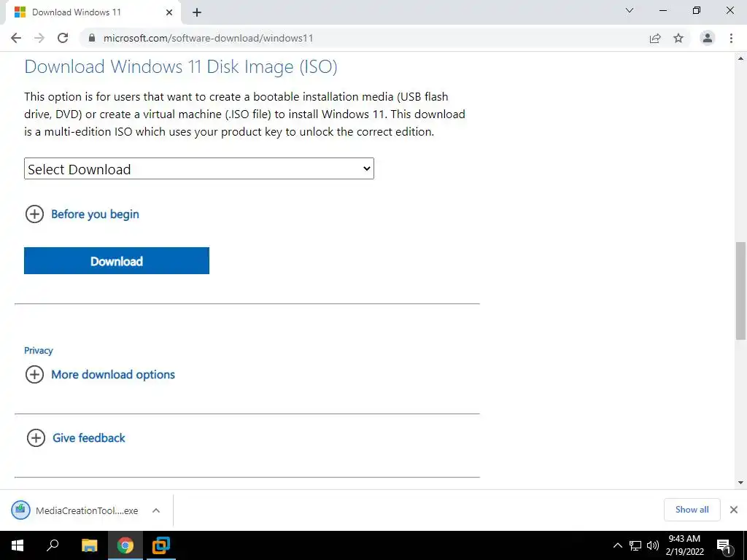This screenshot has width=747, height=560.
Task: Open the Chrome profile avatar
Action: [707, 38]
